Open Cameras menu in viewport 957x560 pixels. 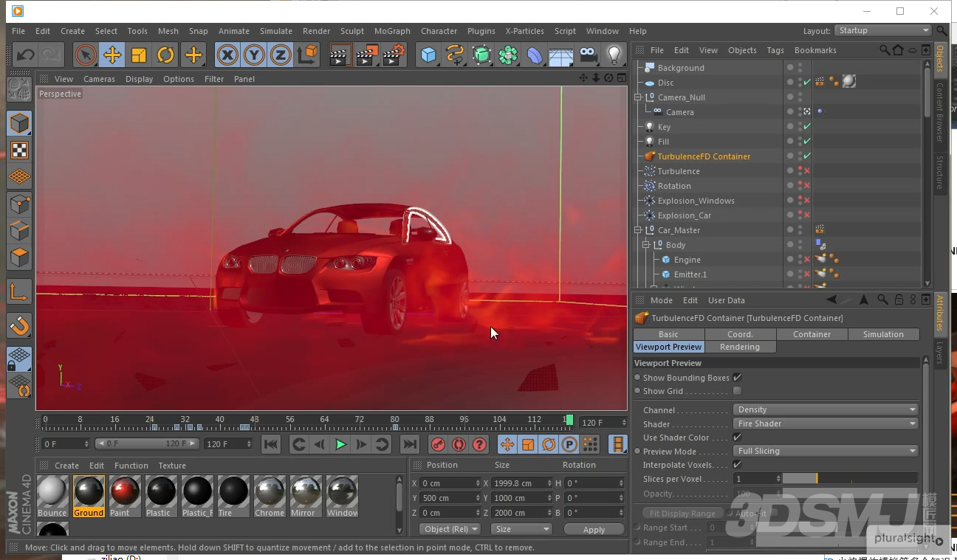click(x=99, y=79)
